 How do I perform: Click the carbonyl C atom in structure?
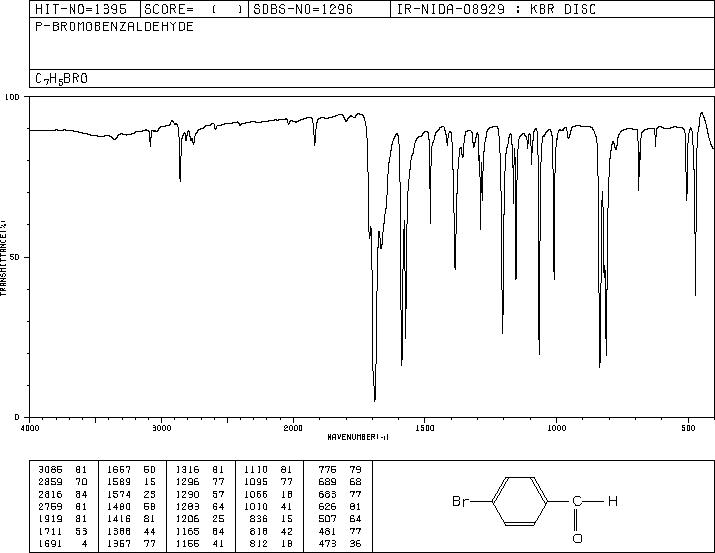coord(577,501)
